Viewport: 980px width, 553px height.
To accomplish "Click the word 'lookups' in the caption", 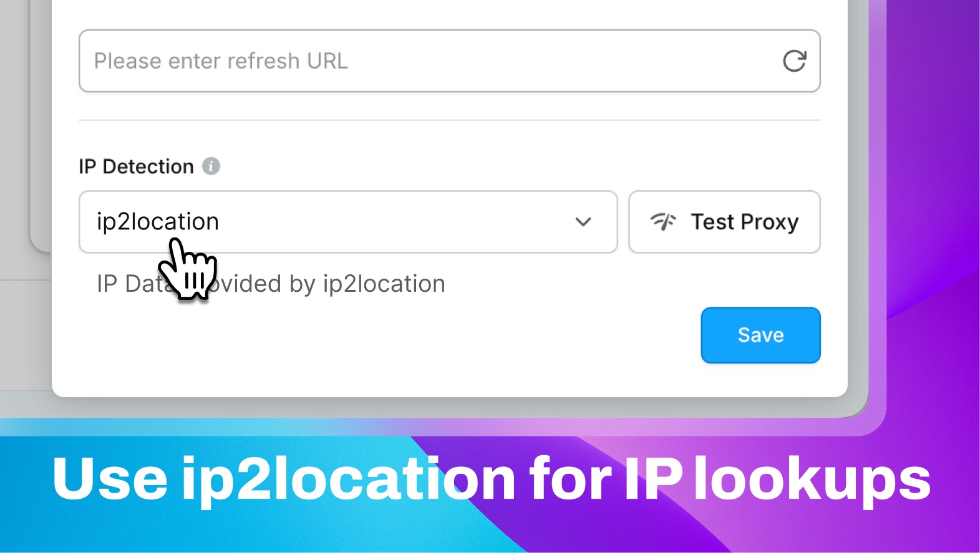I will click(812, 479).
